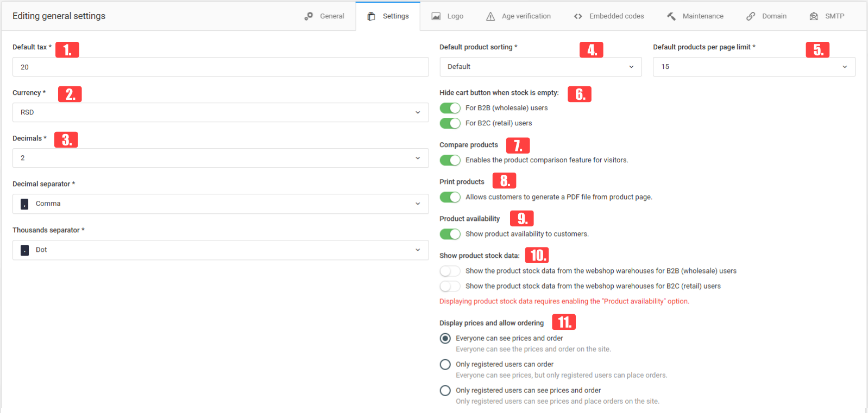The image size is (868, 413).
Task: Enable stock data for B2C retail users
Action: click(450, 286)
